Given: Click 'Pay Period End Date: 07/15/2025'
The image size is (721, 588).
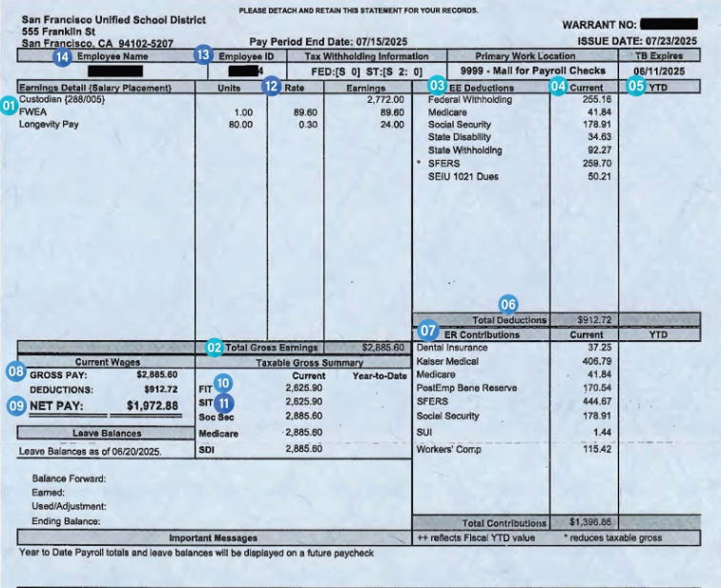Looking at the screenshot, I should click(x=328, y=42).
